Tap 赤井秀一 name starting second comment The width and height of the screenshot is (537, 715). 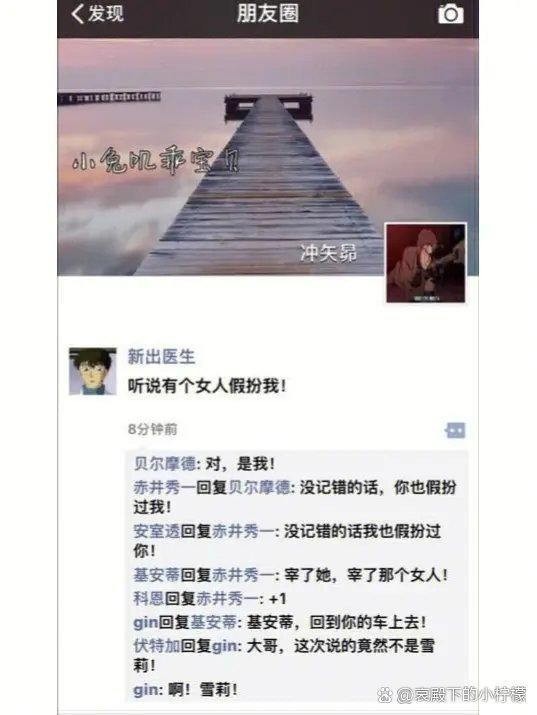[165, 487]
